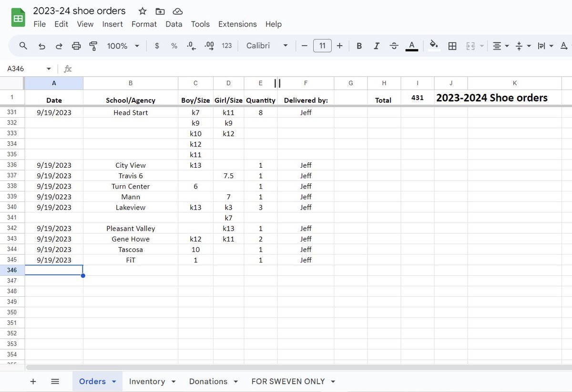
Task: Redo the last undone action
Action: tap(59, 46)
